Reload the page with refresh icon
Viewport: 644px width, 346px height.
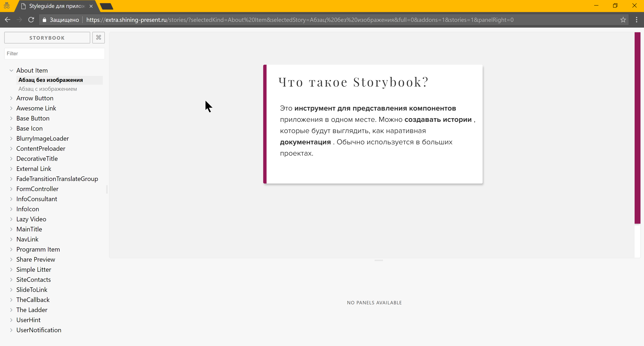pos(31,20)
